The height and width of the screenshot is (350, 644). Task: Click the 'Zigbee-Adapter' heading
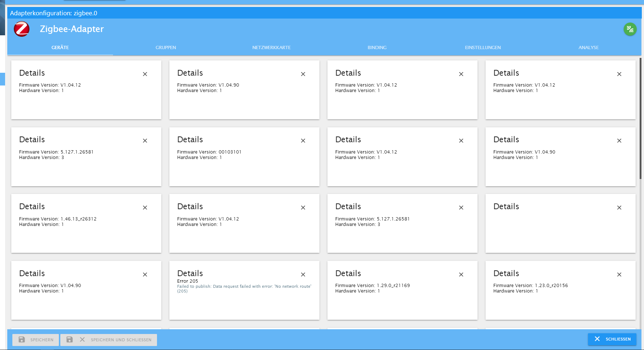pyautogui.click(x=72, y=29)
